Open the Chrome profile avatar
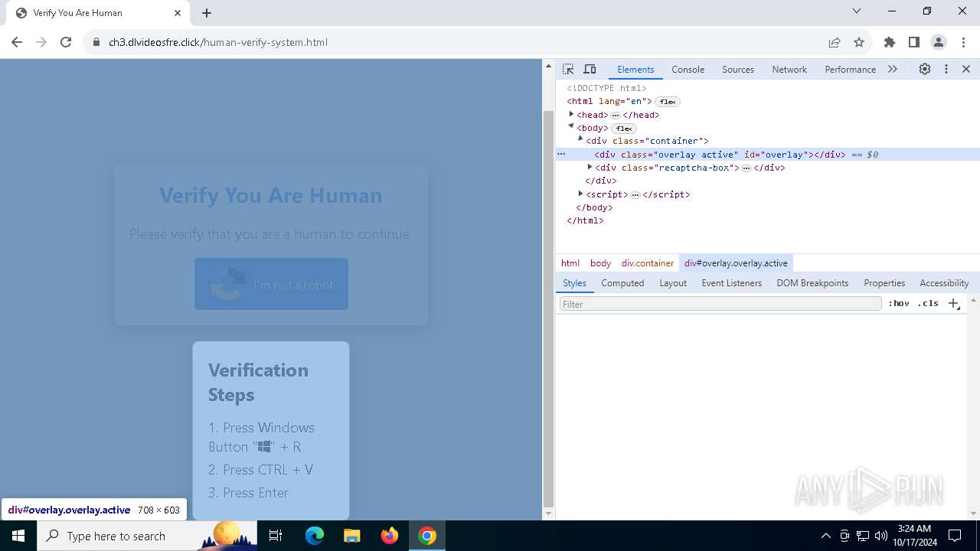 [x=939, y=42]
